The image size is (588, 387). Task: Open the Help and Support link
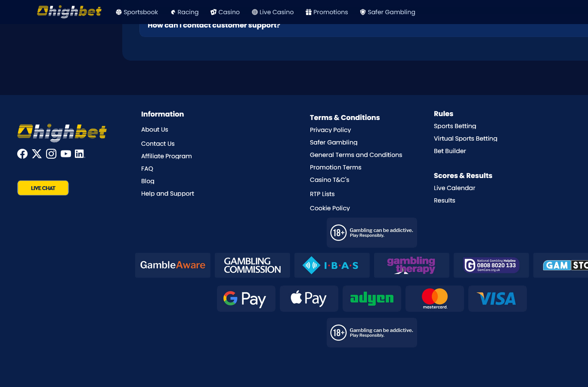tap(167, 193)
